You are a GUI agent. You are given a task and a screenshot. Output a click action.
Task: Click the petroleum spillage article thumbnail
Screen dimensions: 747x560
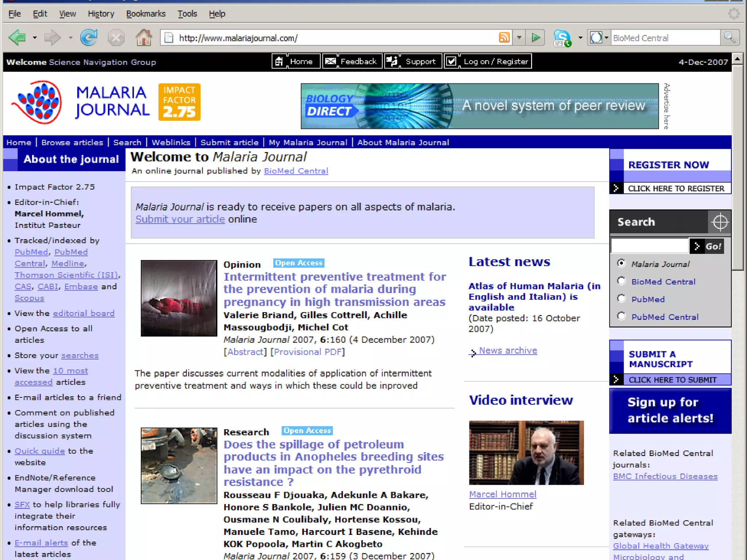click(179, 466)
